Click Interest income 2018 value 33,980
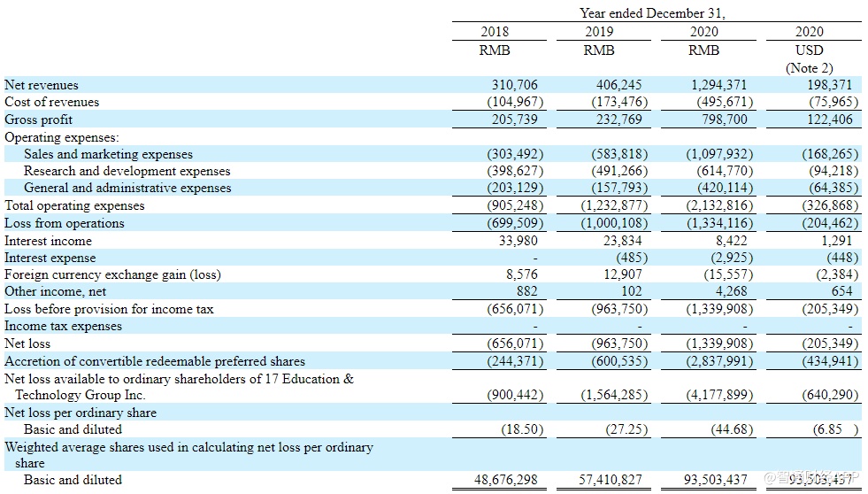This screenshot has width=868, height=494. (518, 241)
